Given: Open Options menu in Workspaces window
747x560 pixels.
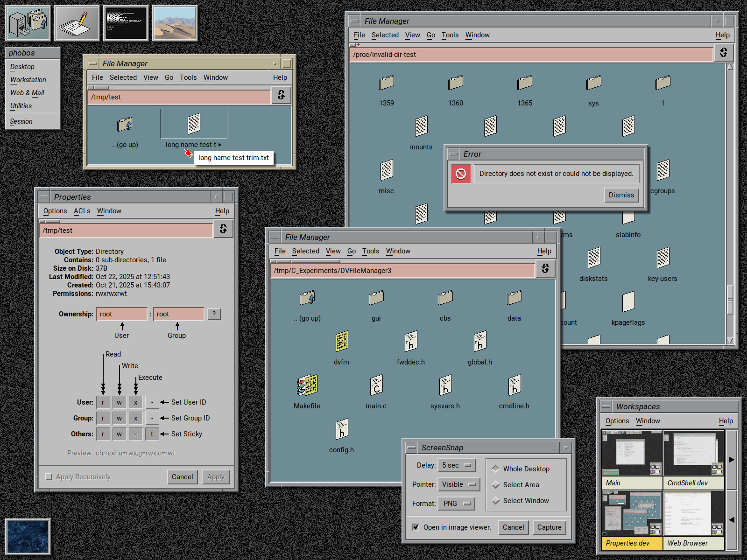Looking at the screenshot, I should pyautogui.click(x=617, y=421).
